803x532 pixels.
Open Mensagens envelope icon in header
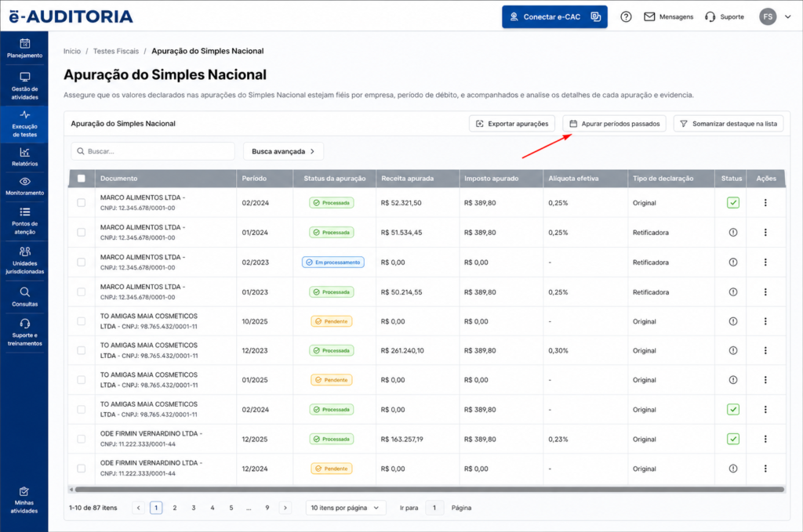point(649,17)
